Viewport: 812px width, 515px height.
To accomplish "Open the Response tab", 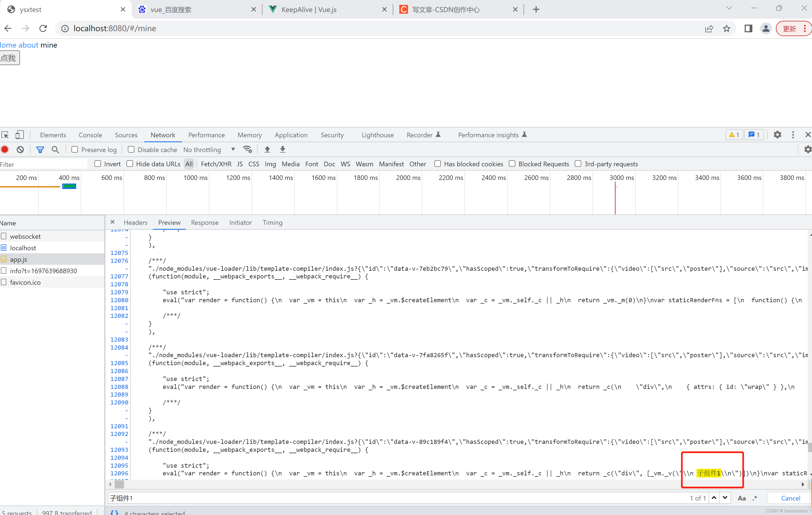I will (x=204, y=222).
